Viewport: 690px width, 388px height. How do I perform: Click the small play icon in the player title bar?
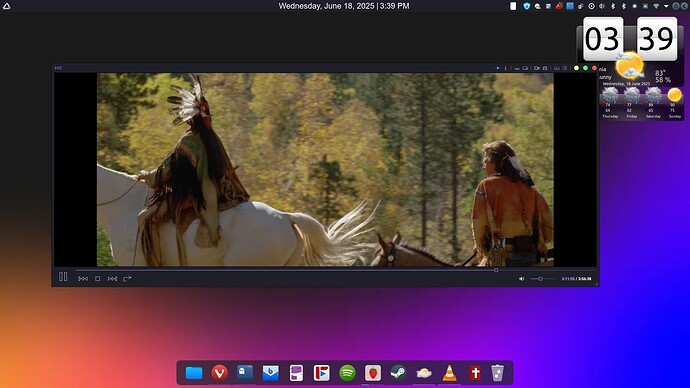tap(498, 68)
